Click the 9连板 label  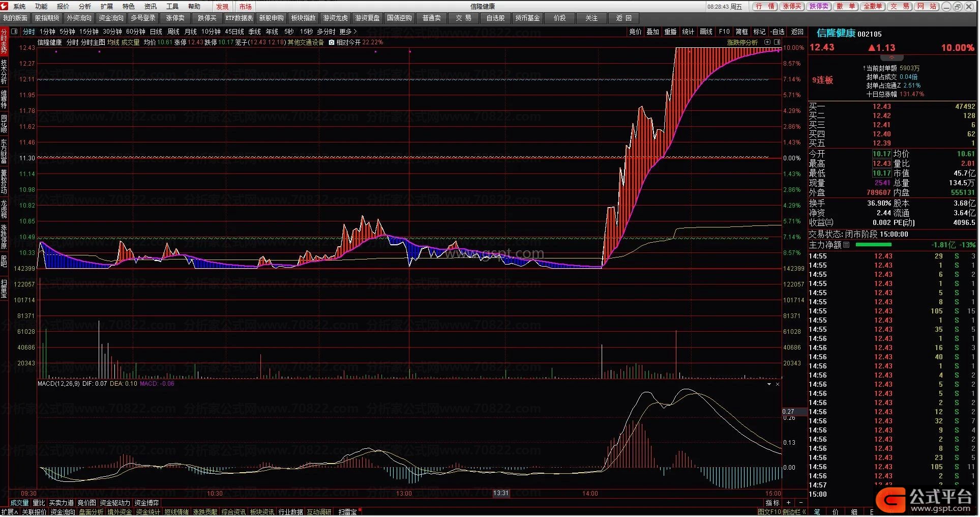click(x=822, y=80)
